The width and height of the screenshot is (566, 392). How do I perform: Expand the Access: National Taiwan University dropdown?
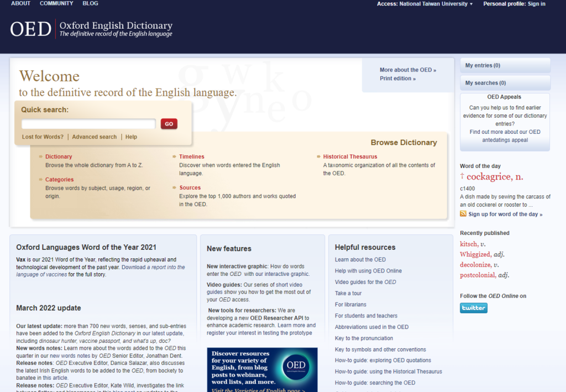pos(424,4)
